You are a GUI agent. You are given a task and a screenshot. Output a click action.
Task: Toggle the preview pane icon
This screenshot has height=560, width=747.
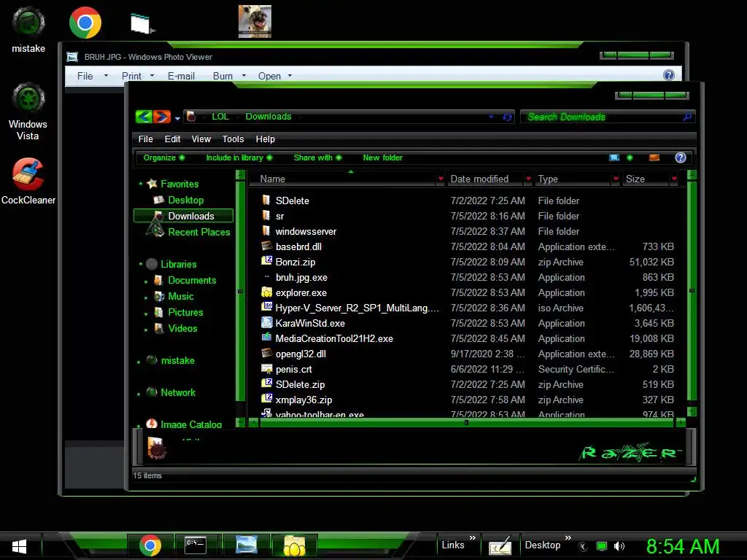click(654, 157)
